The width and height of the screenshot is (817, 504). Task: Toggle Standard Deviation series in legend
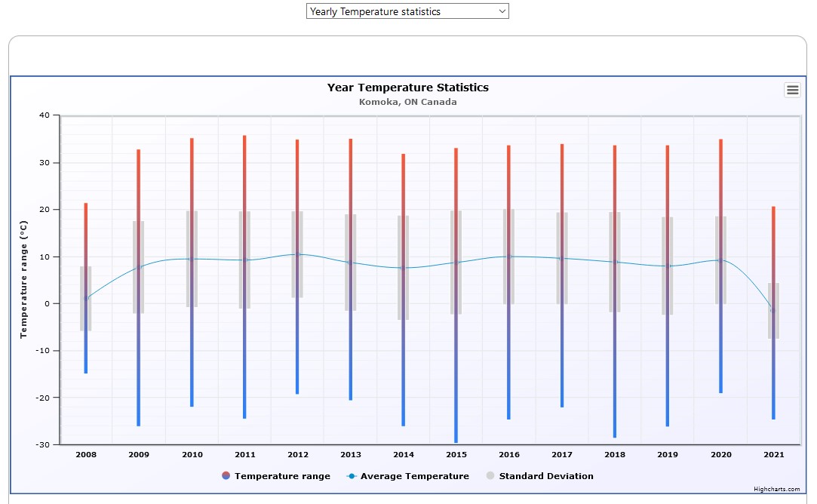tap(545, 476)
